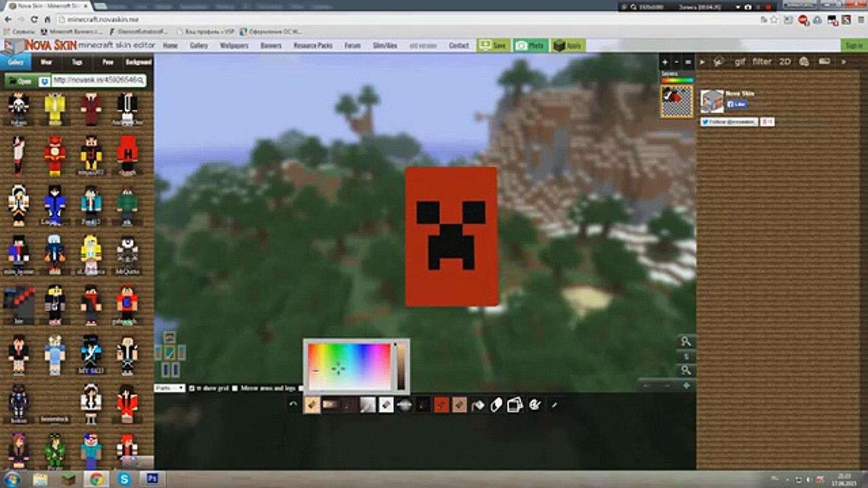This screenshot has width=868, height=488.
Task: Add a new layer with plus icon
Action: [665, 62]
